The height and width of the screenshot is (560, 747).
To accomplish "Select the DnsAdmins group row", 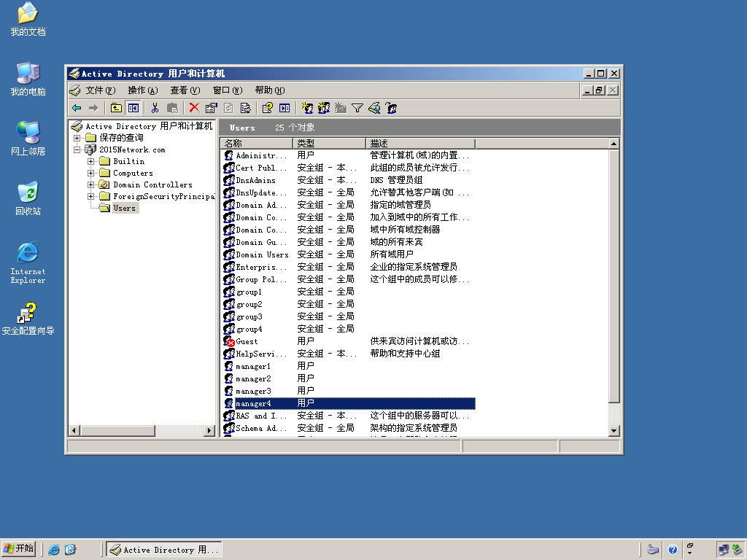I will click(x=348, y=180).
